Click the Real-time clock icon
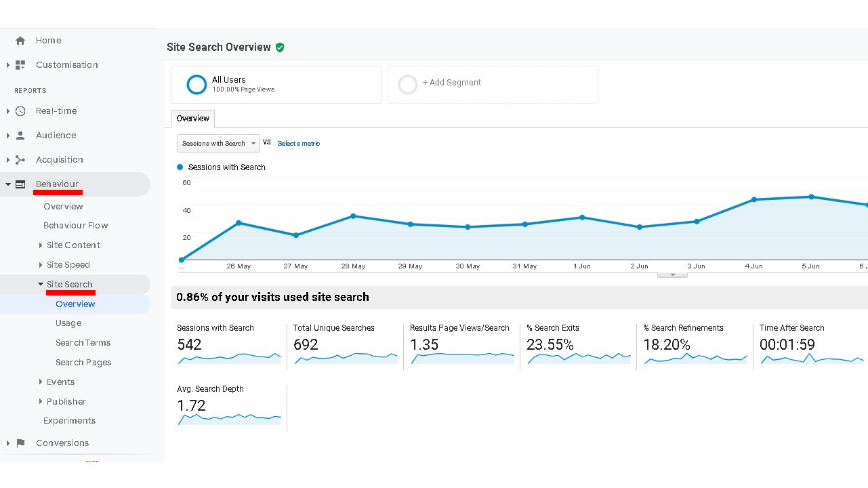The height and width of the screenshot is (488, 868). 20,111
